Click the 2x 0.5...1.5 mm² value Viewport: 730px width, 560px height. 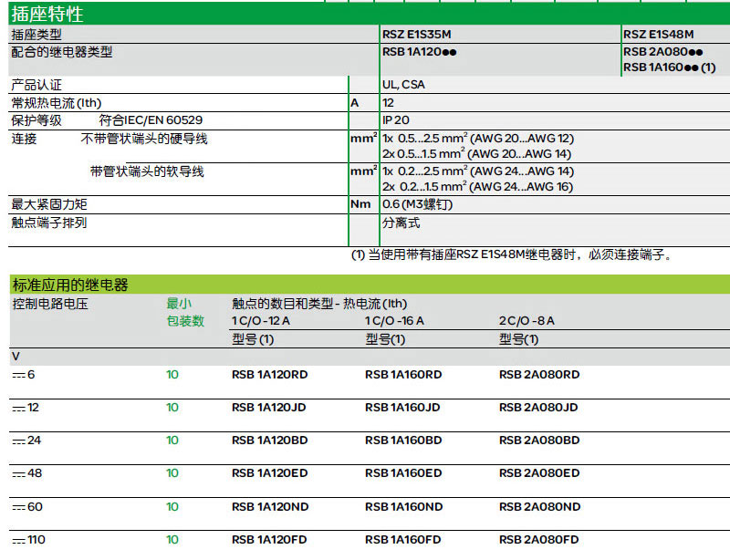(476, 154)
